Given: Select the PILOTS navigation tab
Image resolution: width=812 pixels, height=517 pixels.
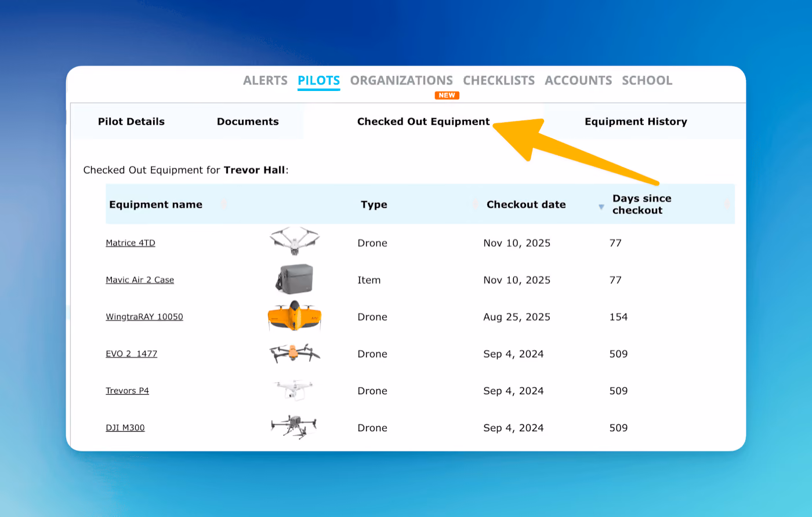Looking at the screenshot, I should pos(319,81).
